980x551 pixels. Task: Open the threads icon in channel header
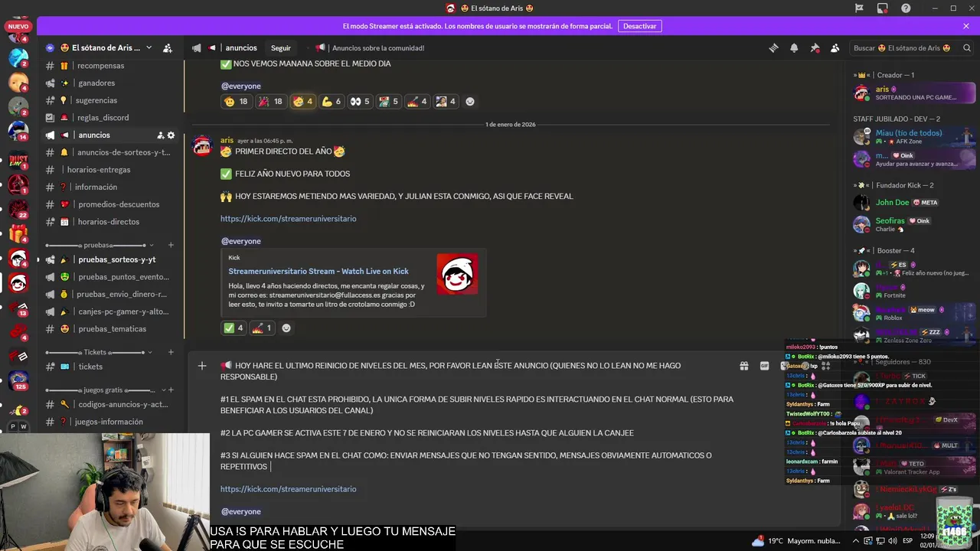[x=773, y=47]
